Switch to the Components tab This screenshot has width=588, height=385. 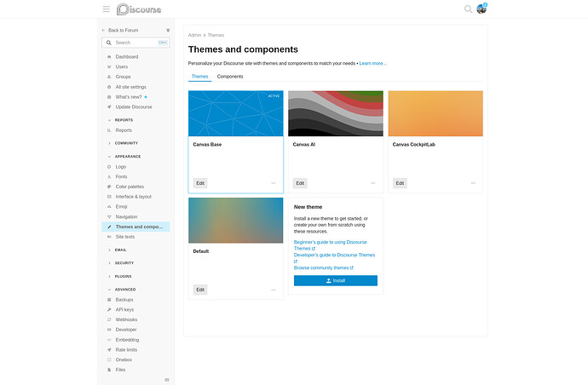(230, 77)
